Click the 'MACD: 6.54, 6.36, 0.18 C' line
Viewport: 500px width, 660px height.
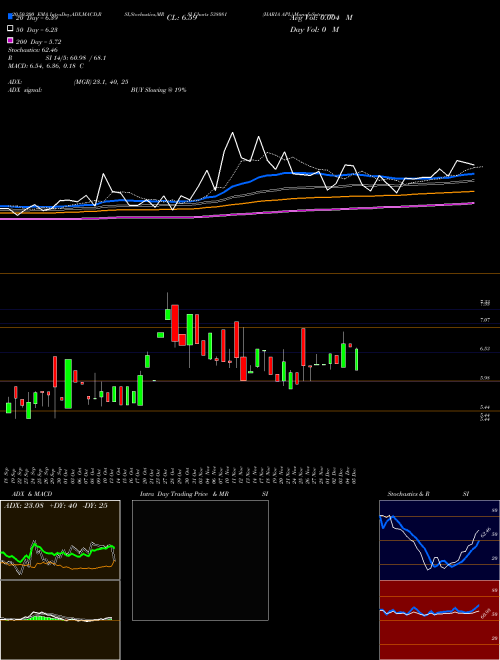46,66
